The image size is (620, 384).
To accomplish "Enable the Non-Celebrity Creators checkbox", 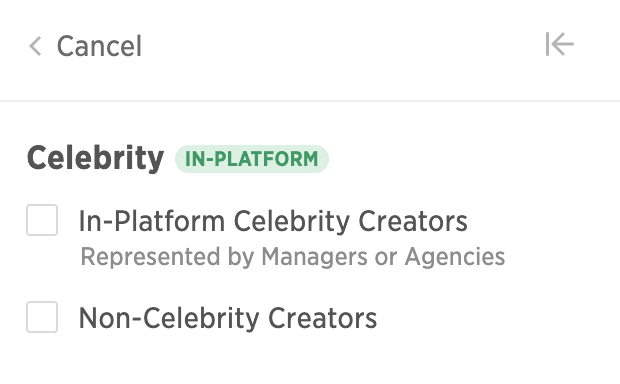I will [42, 317].
